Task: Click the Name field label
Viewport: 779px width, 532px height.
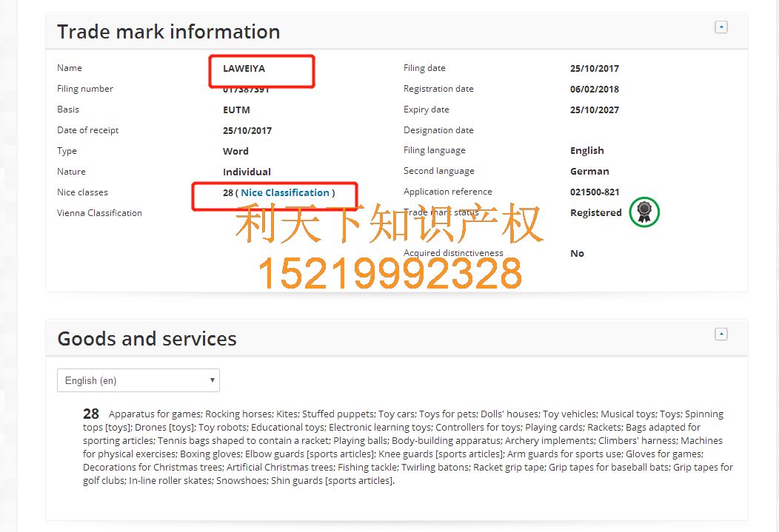Action: [x=70, y=68]
